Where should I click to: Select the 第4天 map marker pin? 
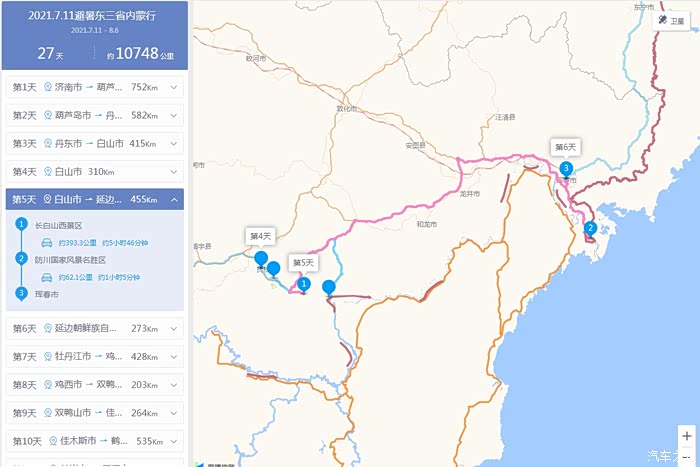point(261,258)
